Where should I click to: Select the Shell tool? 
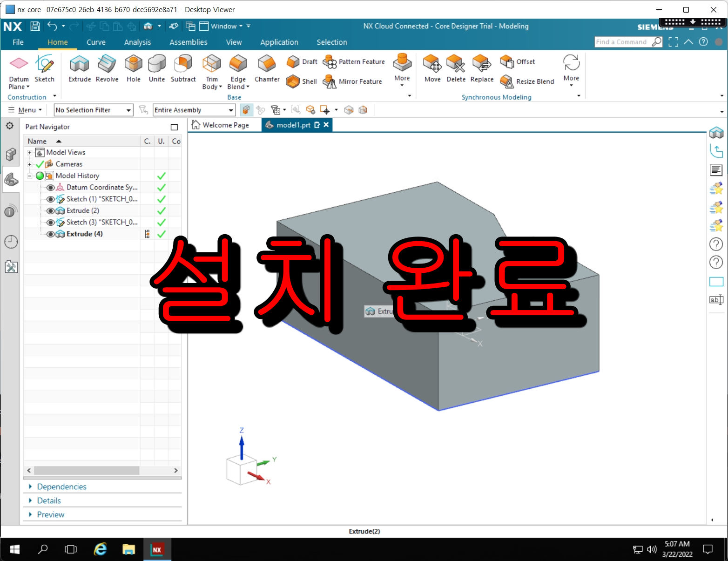(301, 81)
